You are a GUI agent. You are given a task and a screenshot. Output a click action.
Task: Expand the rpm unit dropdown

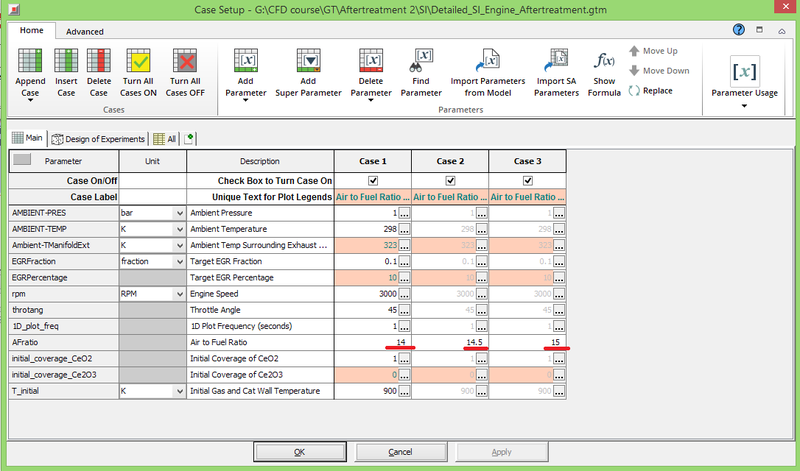click(x=178, y=294)
